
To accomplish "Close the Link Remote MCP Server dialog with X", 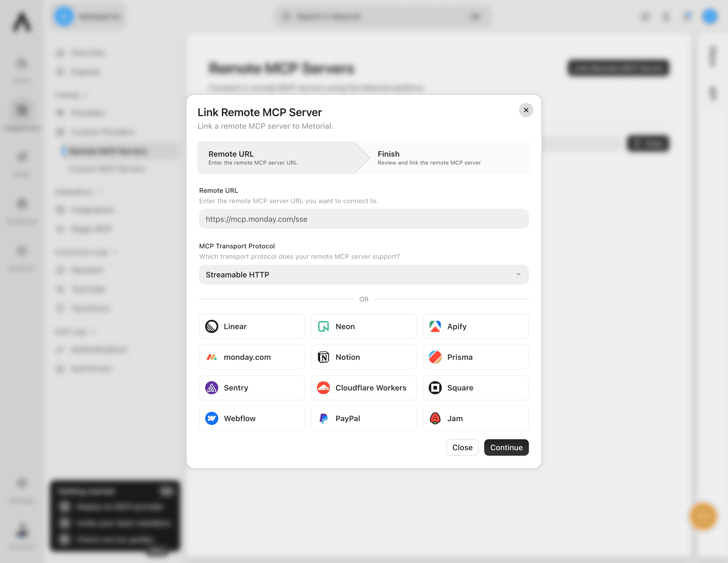I will click(526, 110).
